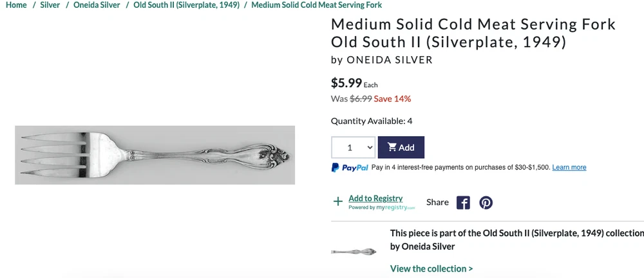Click the small fork collection thumbnail
This screenshot has width=644, height=278.
tap(354, 251)
